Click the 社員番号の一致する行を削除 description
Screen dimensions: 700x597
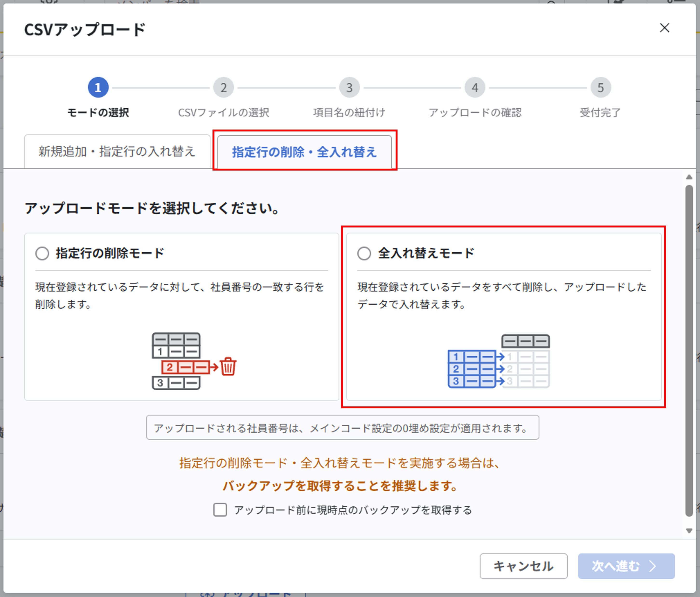pyautogui.click(x=180, y=295)
